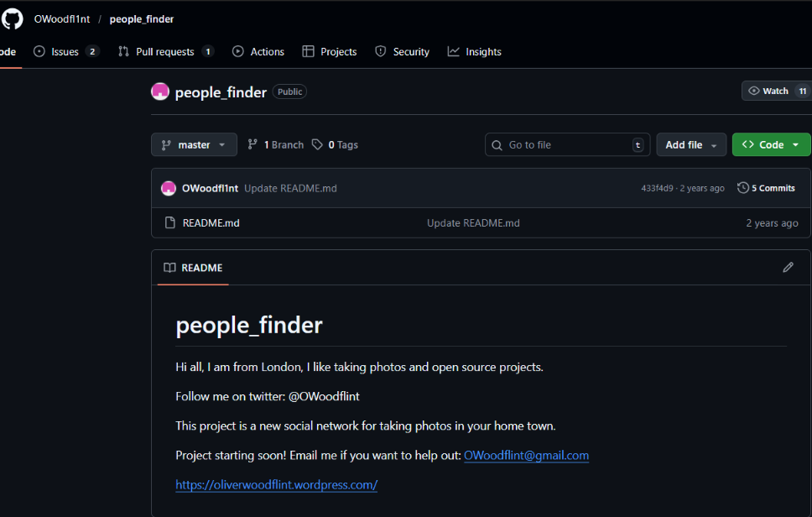This screenshot has width=812, height=517.
Task: Expand the green Code dropdown button
Action: point(771,145)
